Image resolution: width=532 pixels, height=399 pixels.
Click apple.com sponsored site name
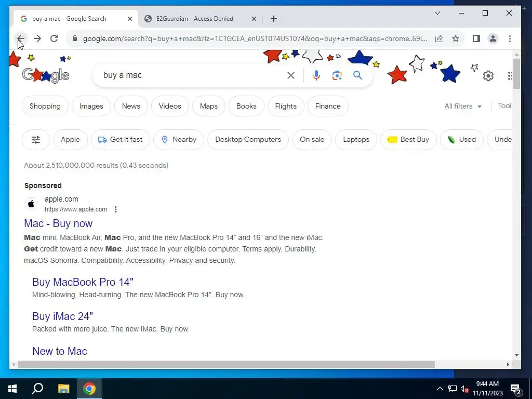[x=61, y=199]
